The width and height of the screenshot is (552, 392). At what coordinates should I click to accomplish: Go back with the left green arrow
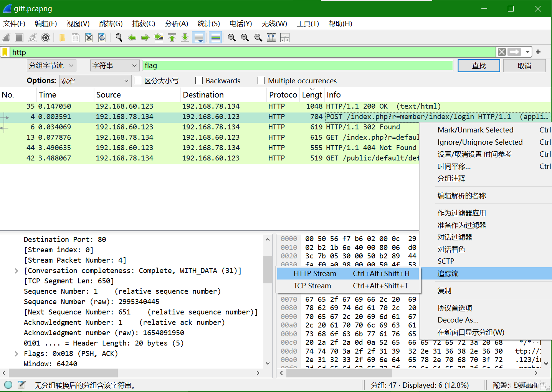click(132, 38)
